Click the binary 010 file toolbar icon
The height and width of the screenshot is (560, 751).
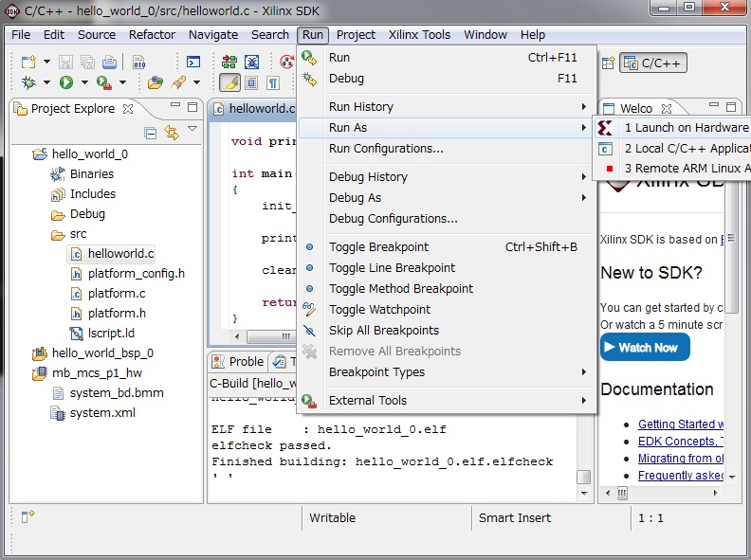pos(138,63)
